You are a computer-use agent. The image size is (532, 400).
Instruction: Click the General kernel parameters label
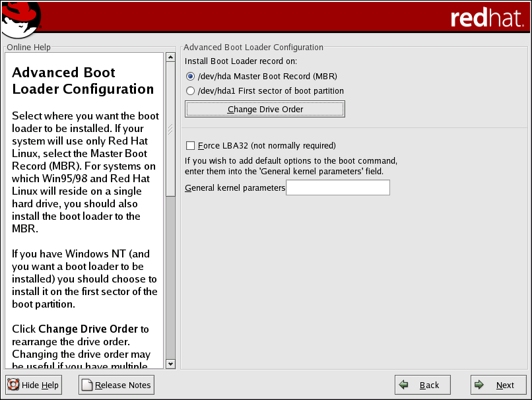pyautogui.click(x=235, y=188)
